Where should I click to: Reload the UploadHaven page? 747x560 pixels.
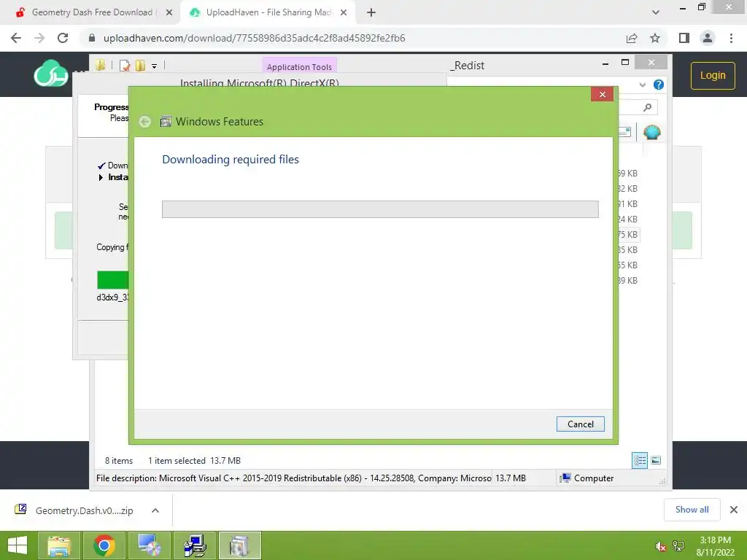[63, 38]
